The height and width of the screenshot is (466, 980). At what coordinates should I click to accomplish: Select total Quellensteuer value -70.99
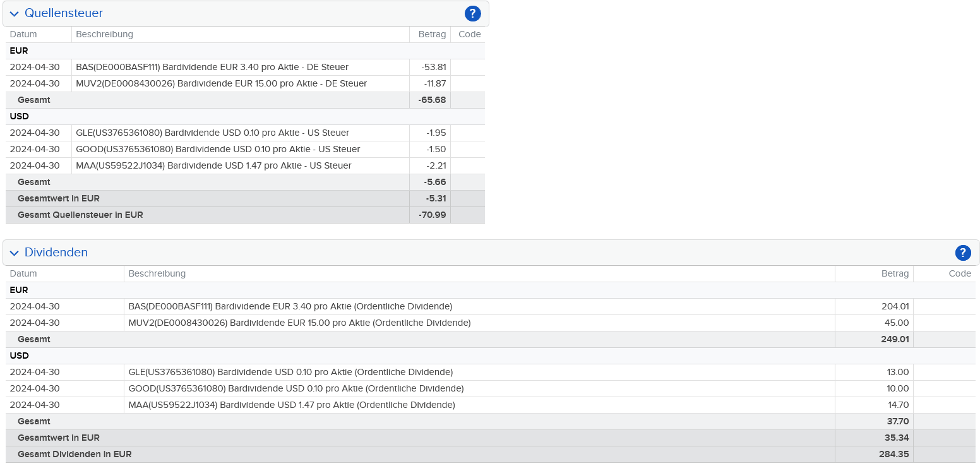[x=433, y=215]
